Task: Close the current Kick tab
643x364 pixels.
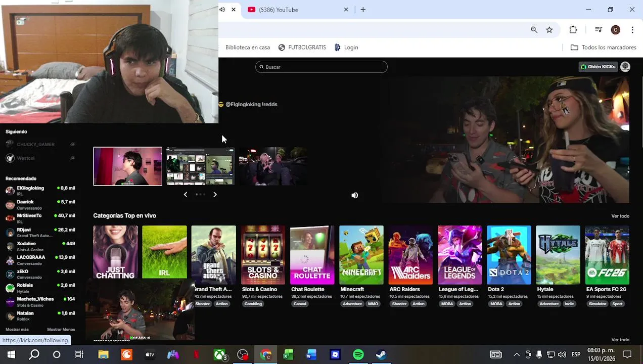Action: (234, 10)
